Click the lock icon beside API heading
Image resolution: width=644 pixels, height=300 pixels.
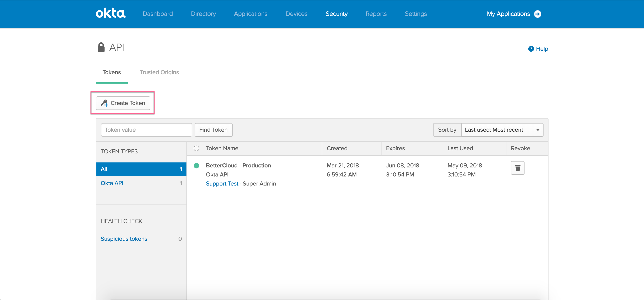coord(101,47)
